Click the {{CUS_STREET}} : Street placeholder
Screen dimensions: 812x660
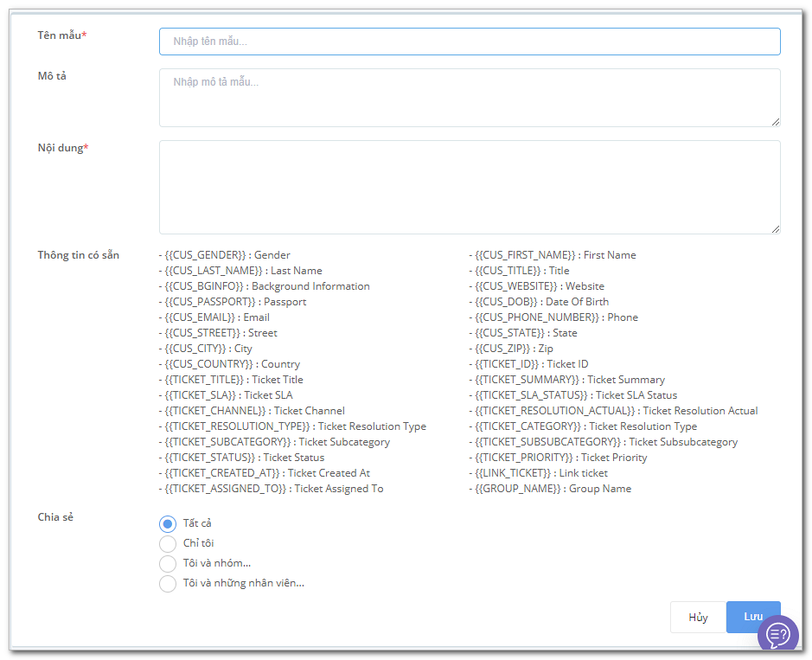point(218,332)
